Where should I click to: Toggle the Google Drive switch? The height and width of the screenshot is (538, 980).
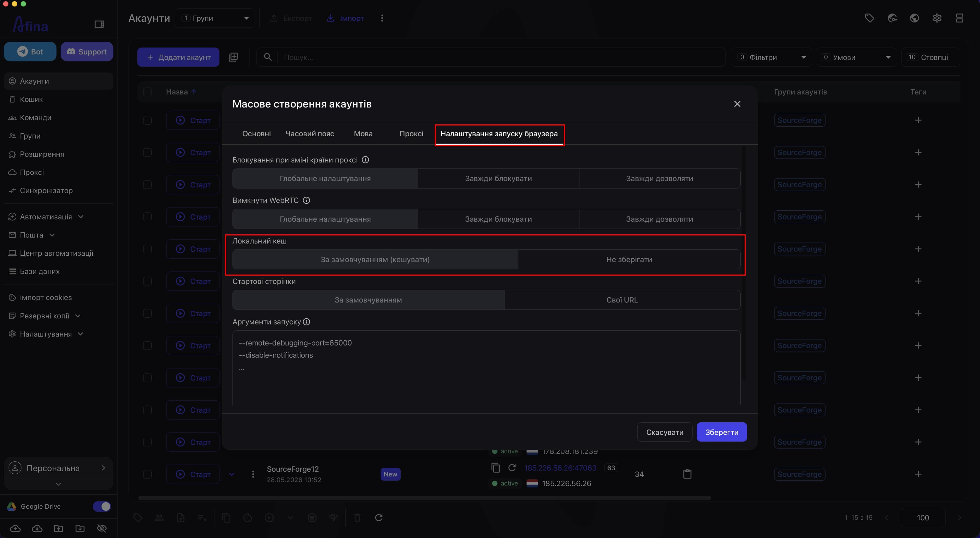point(102,506)
